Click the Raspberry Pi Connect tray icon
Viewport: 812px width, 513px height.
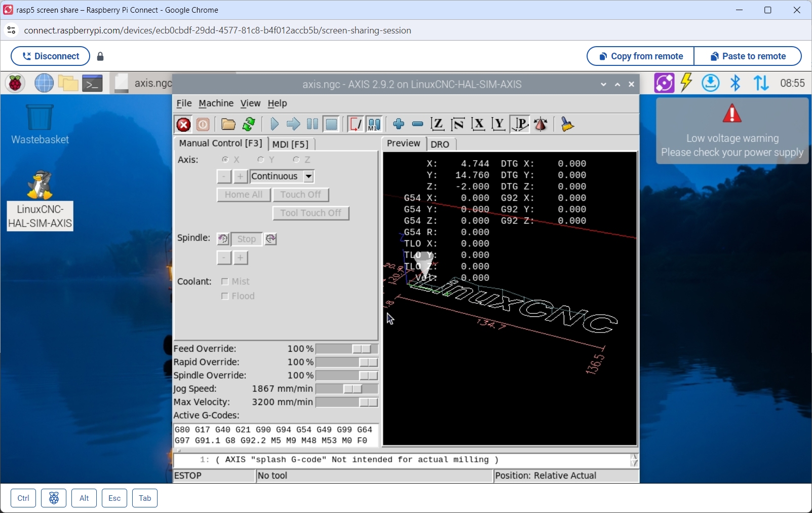pos(664,83)
